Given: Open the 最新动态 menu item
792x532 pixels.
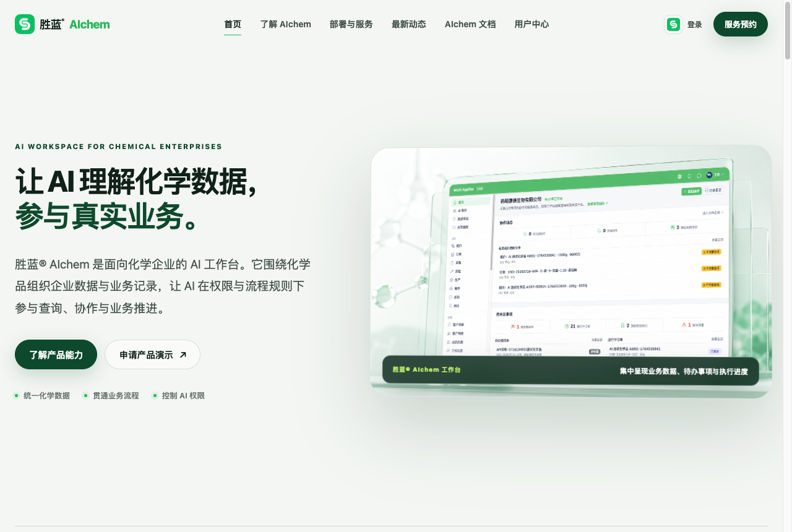Looking at the screenshot, I should 409,24.
